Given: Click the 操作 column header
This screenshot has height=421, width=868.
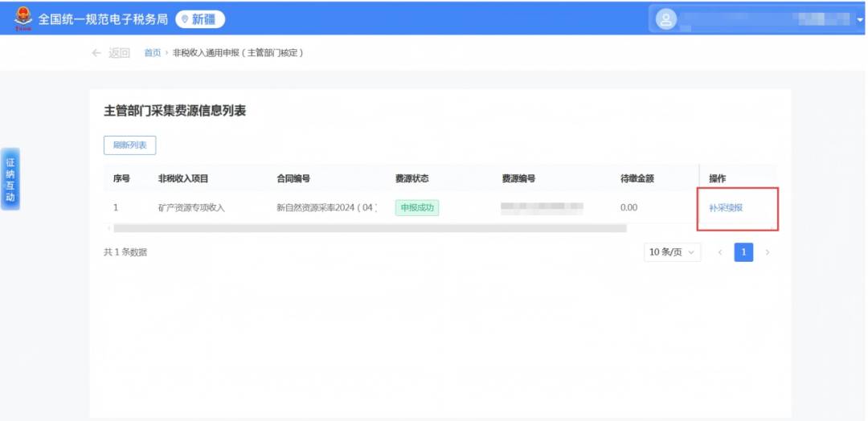Looking at the screenshot, I should (x=718, y=178).
